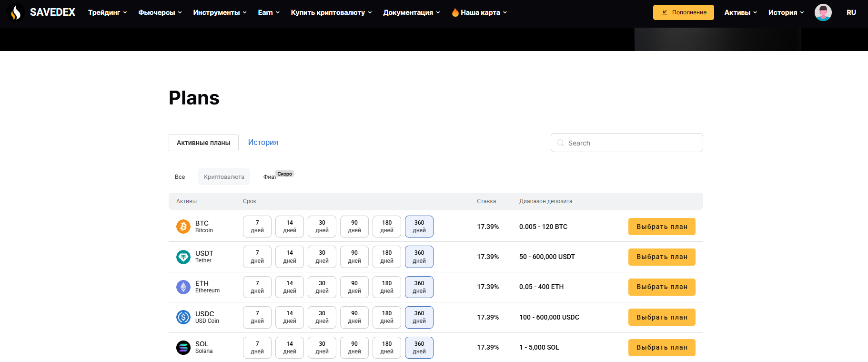Image resolution: width=868 pixels, height=362 pixels.
Task: Pick 180 дней term for USDC
Action: pos(387,317)
